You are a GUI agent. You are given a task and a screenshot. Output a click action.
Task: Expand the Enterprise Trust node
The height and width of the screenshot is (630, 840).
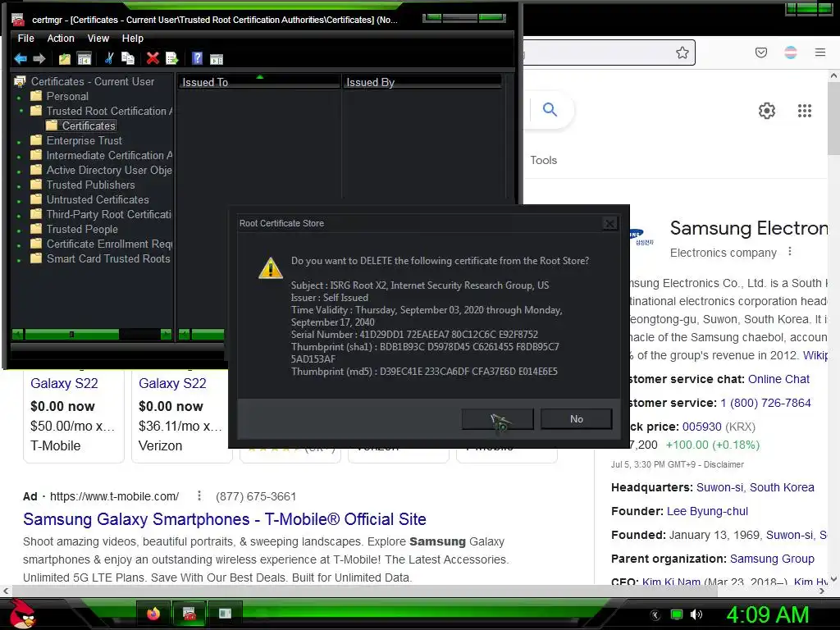point(20,143)
